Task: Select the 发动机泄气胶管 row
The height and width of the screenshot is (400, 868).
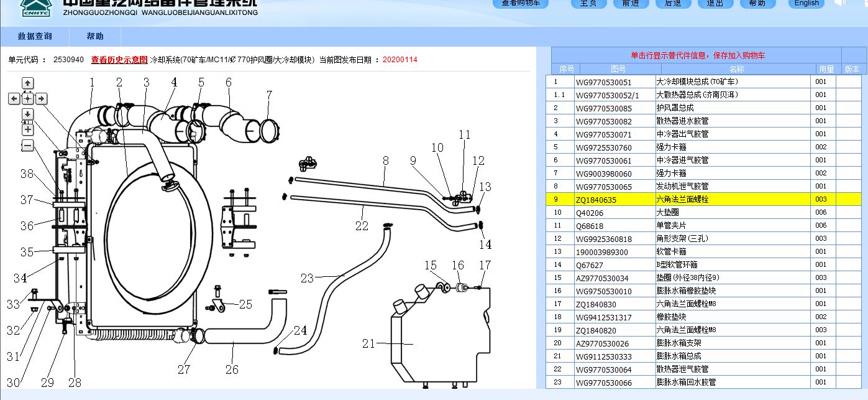Action: (x=703, y=186)
